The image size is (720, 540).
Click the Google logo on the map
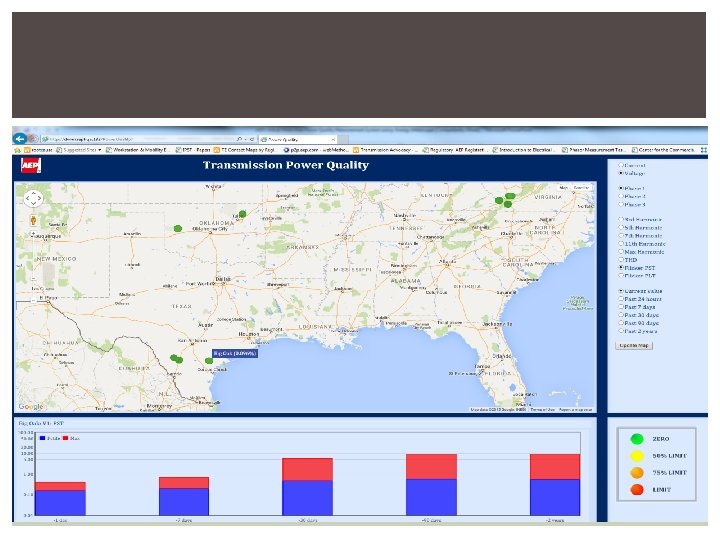pyautogui.click(x=31, y=406)
